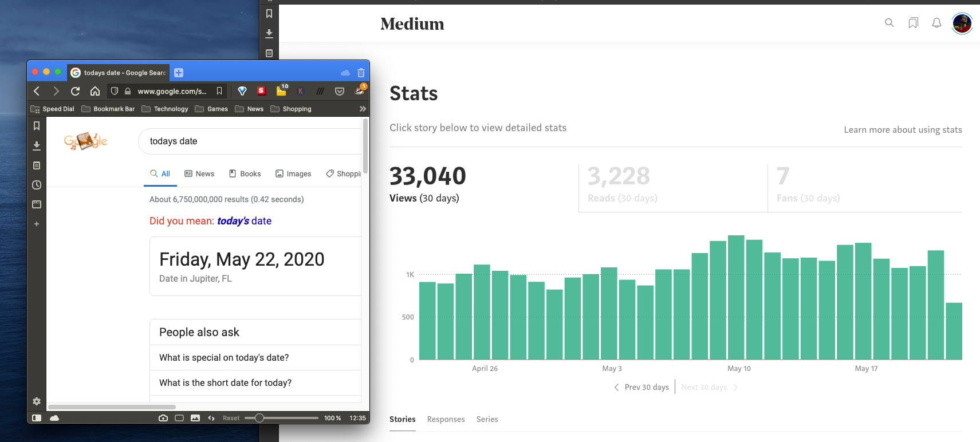Open the content blocker shield in address bar
The image size is (980, 442).
115,91
